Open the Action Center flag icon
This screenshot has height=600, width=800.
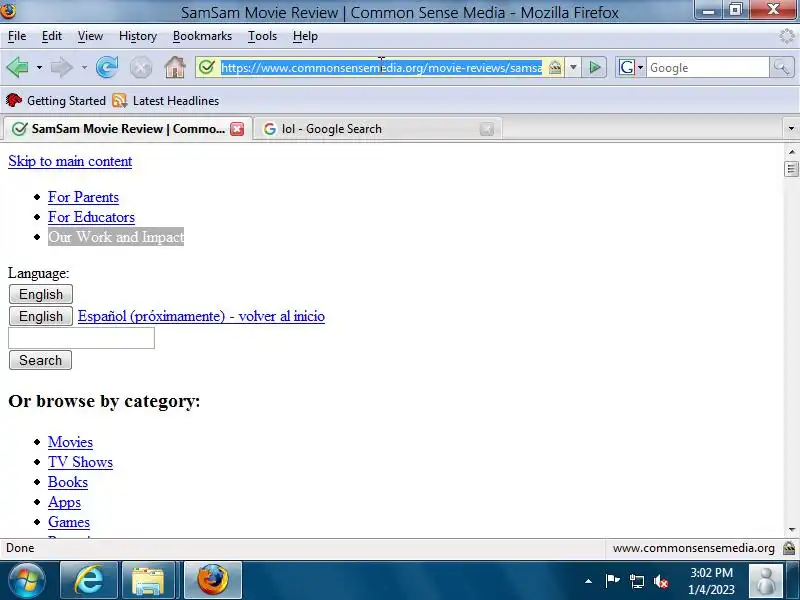[x=612, y=581]
